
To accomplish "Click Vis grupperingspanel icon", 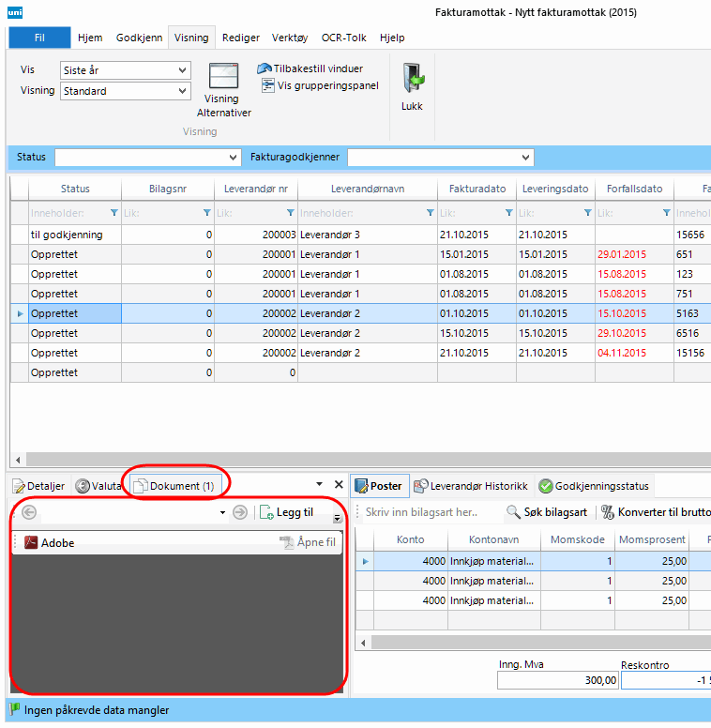I will [x=268, y=85].
